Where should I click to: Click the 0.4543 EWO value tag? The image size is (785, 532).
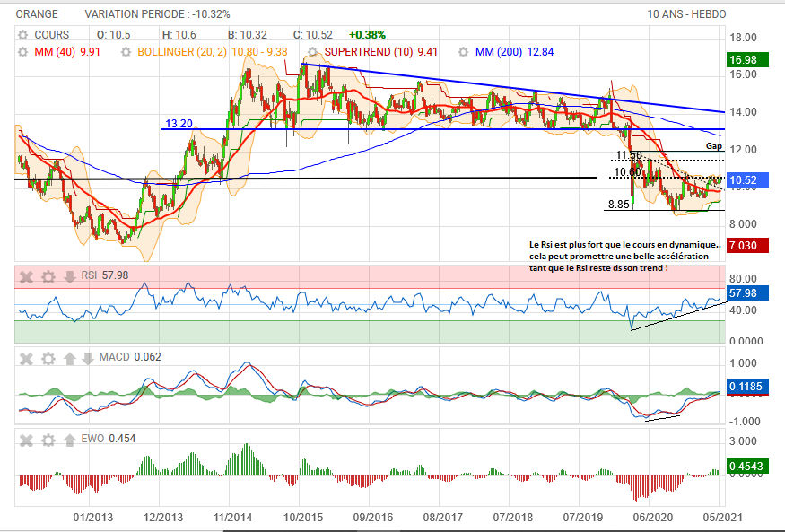[747, 467]
